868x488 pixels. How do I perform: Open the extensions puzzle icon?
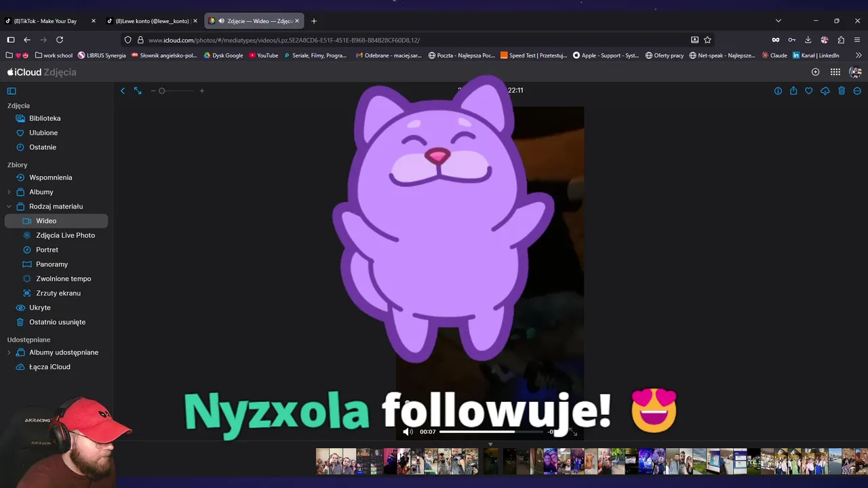coord(841,40)
